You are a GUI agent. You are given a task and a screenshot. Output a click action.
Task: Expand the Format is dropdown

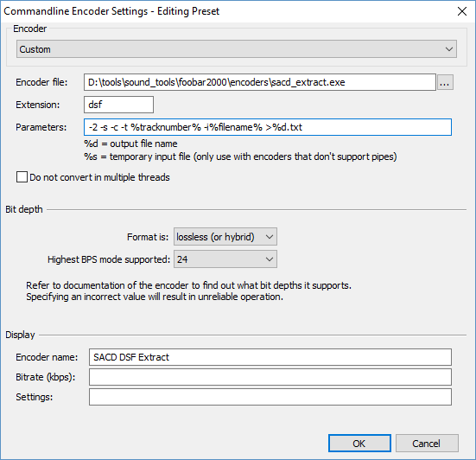point(225,237)
